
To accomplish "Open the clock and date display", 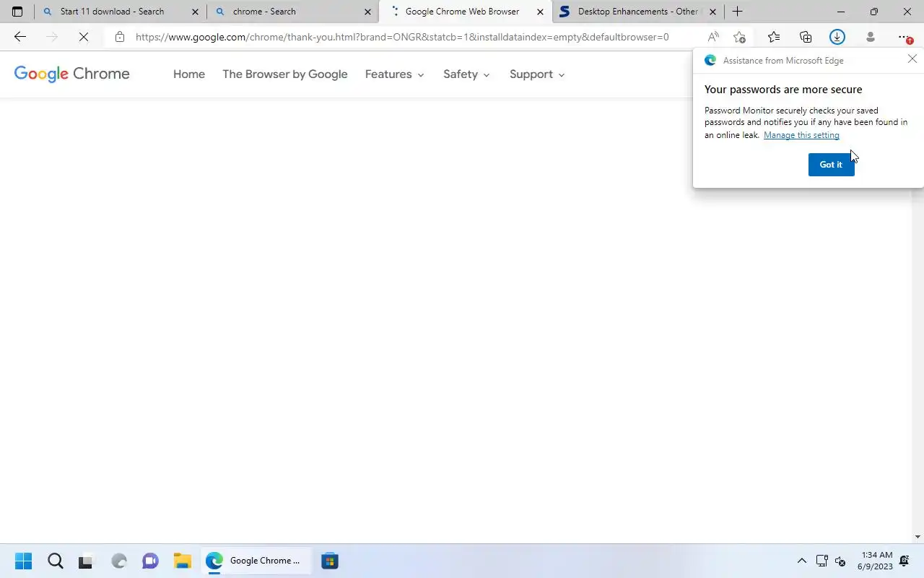I will coord(875,561).
